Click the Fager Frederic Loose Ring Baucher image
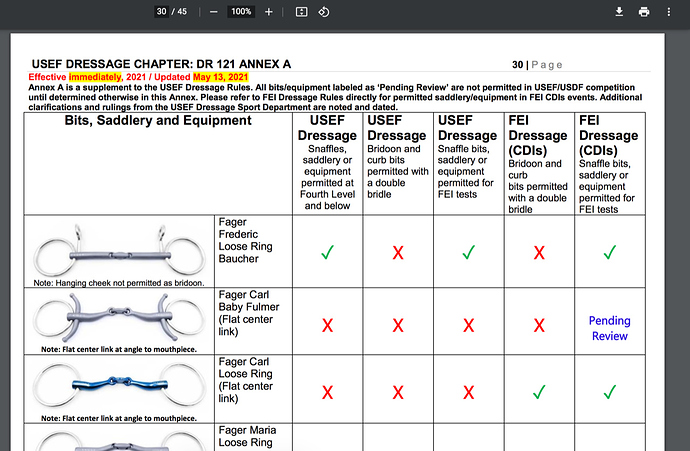690x451 pixels. pyautogui.click(x=119, y=250)
